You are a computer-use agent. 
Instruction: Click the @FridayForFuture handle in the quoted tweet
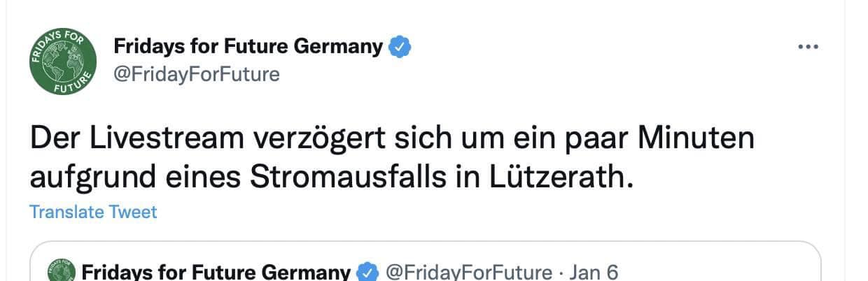(x=468, y=272)
